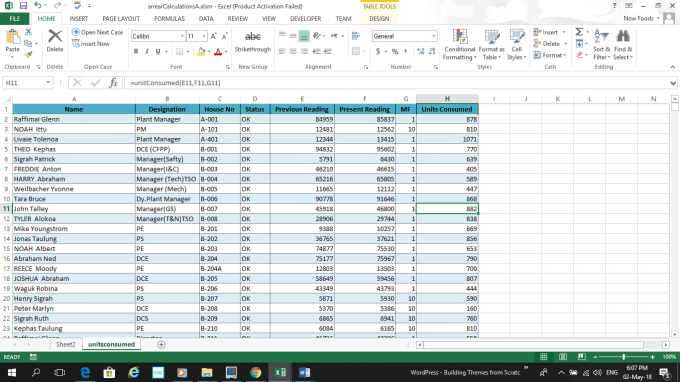
Task: Select the Format Painter brush
Action: 29,55
